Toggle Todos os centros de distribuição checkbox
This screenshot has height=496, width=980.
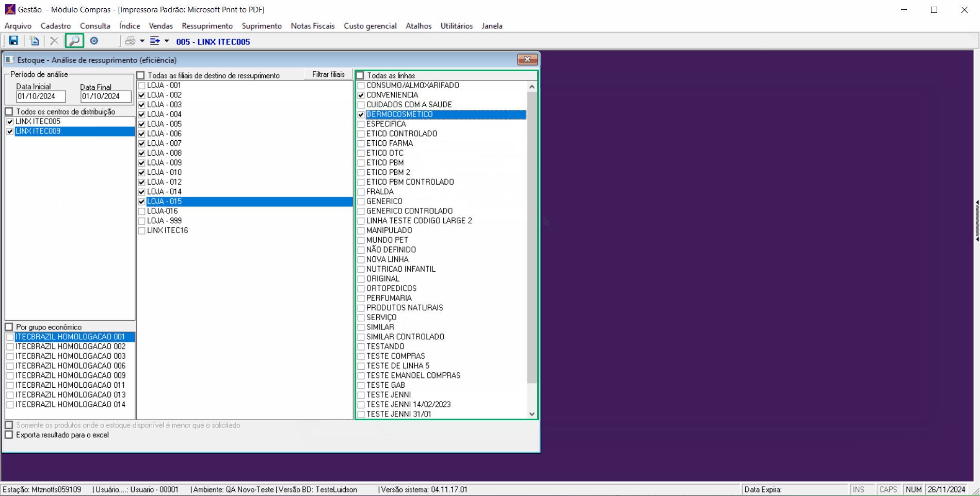pos(9,111)
